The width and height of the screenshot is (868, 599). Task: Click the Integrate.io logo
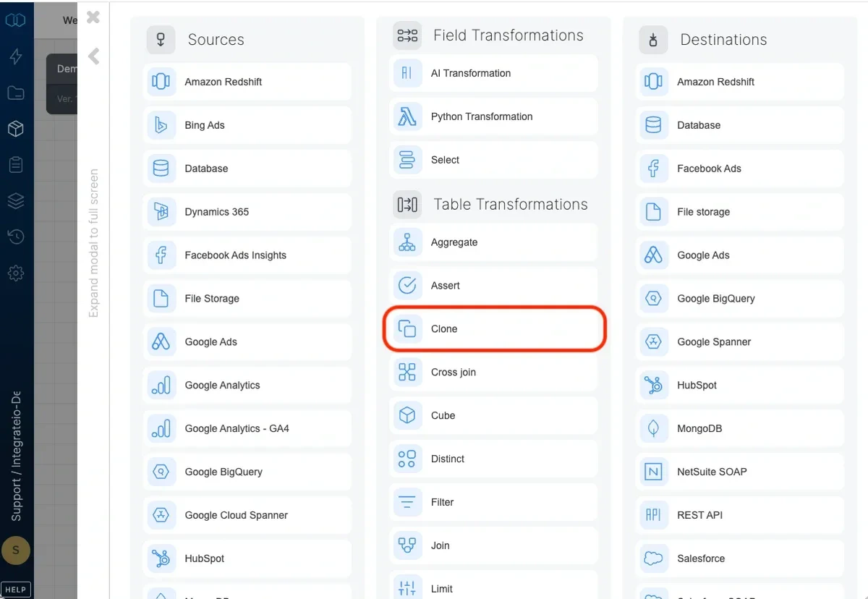[x=16, y=20]
